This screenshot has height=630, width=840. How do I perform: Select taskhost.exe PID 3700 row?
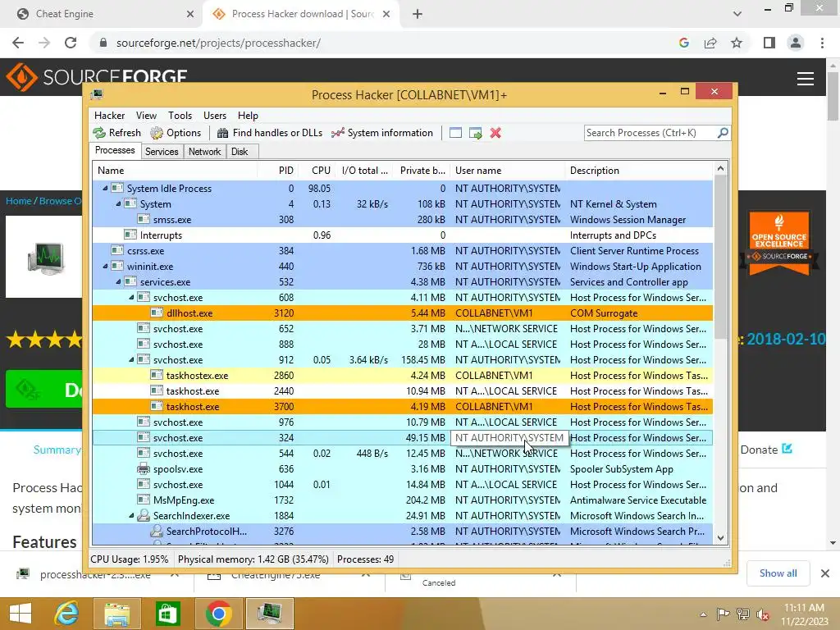click(x=402, y=407)
